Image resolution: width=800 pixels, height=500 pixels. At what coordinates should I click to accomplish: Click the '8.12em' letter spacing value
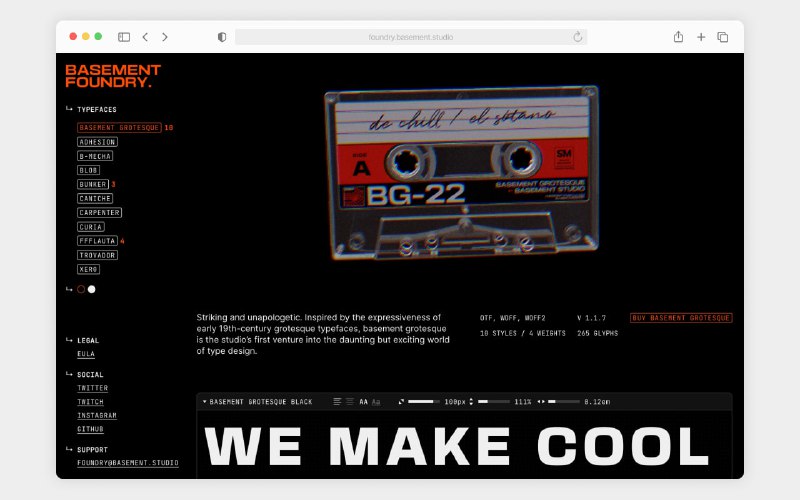click(x=597, y=402)
